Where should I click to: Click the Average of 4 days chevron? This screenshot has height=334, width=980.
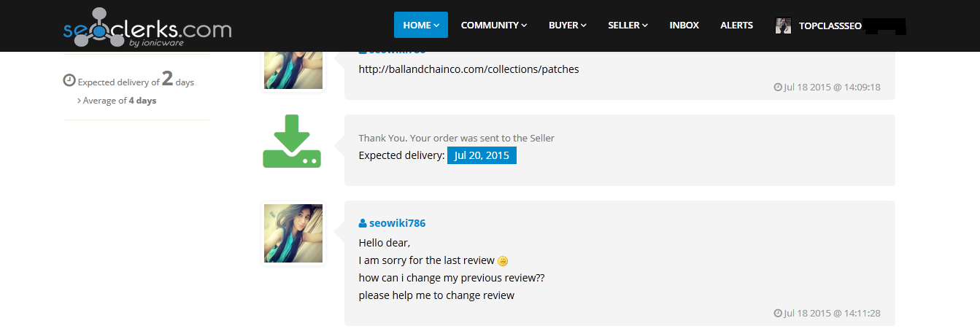[79, 101]
